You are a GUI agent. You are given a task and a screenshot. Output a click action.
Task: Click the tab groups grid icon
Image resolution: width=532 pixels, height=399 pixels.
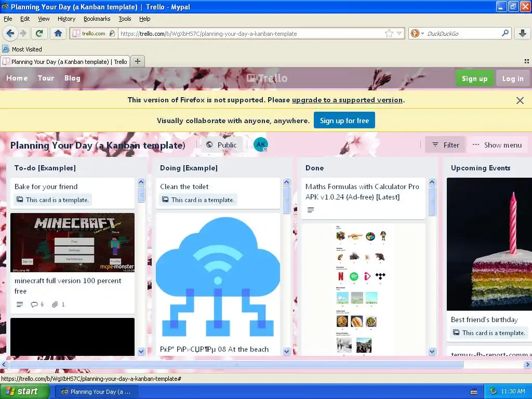[x=527, y=61]
